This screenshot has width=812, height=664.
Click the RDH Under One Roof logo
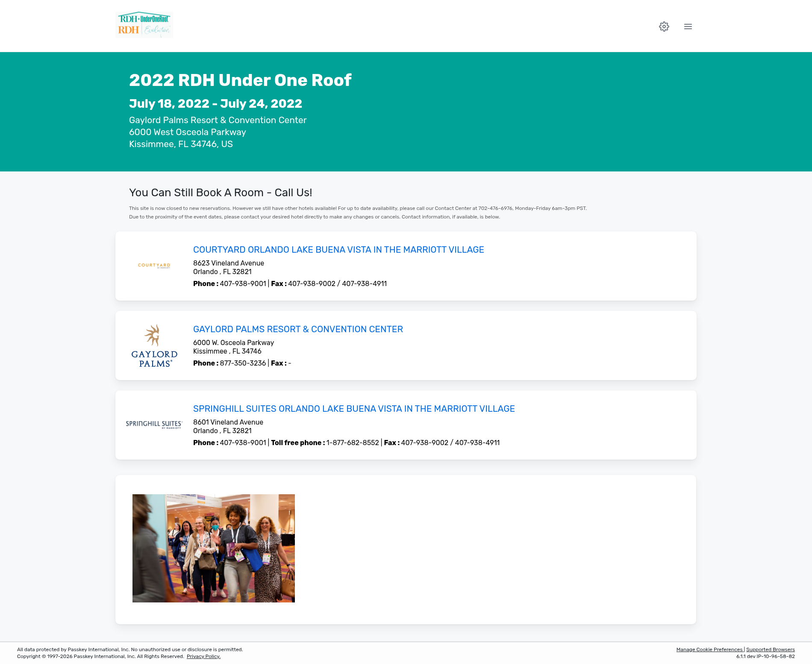[144, 24]
